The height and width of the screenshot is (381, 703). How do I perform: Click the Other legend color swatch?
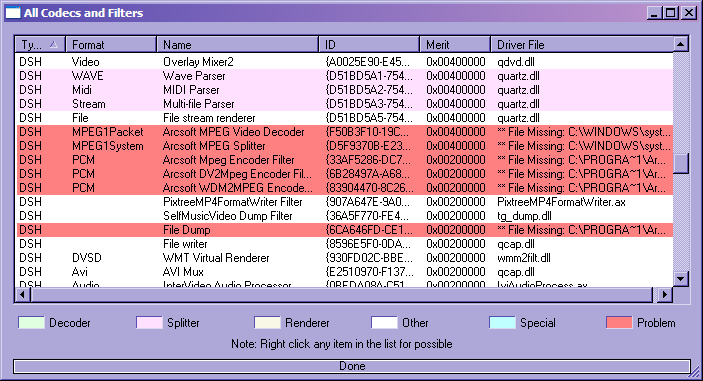pyautogui.click(x=384, y=323)
